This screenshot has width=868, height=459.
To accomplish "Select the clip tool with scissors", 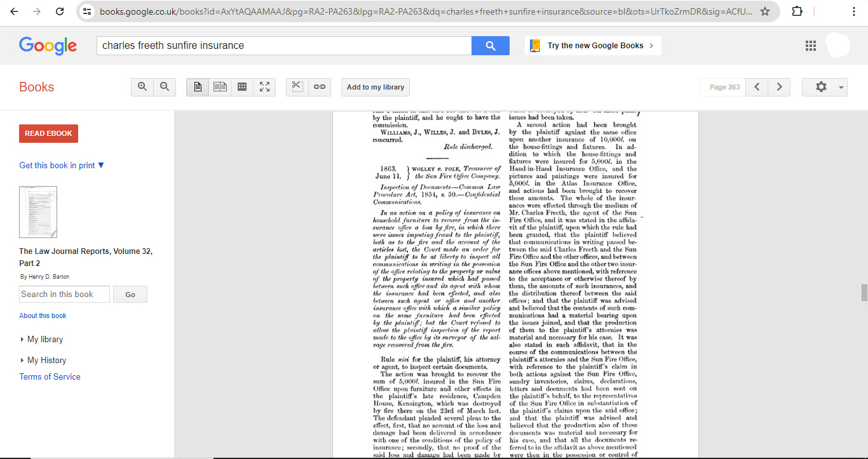I will pos(297,87).
